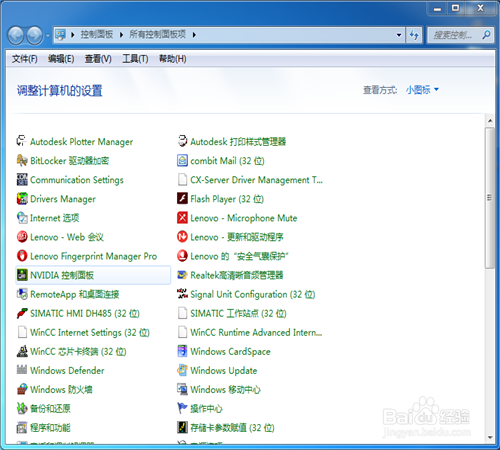Go back with the Back arrow button
Image resolution: width=500 pixels, height=450 pixels.
point(16,35)
